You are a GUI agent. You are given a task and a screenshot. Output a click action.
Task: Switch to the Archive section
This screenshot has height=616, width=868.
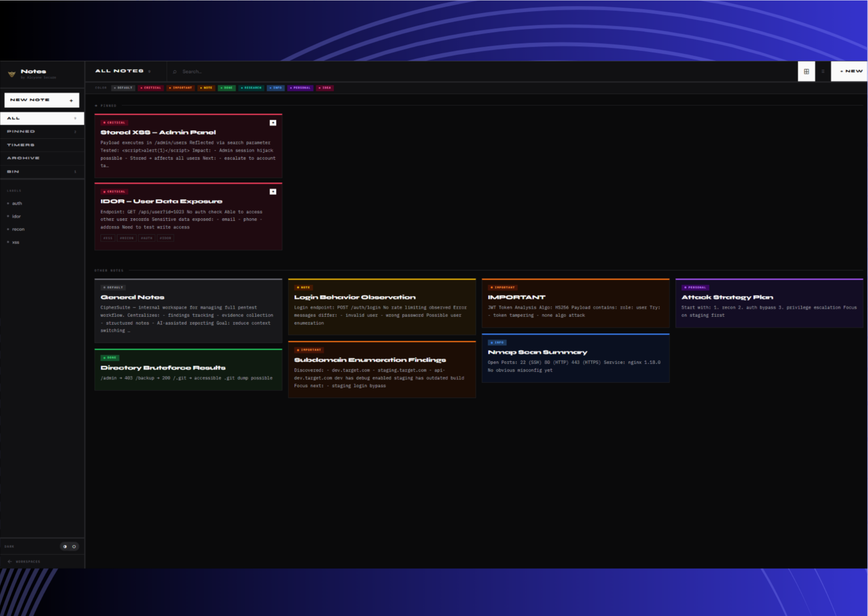coord(23,157)
